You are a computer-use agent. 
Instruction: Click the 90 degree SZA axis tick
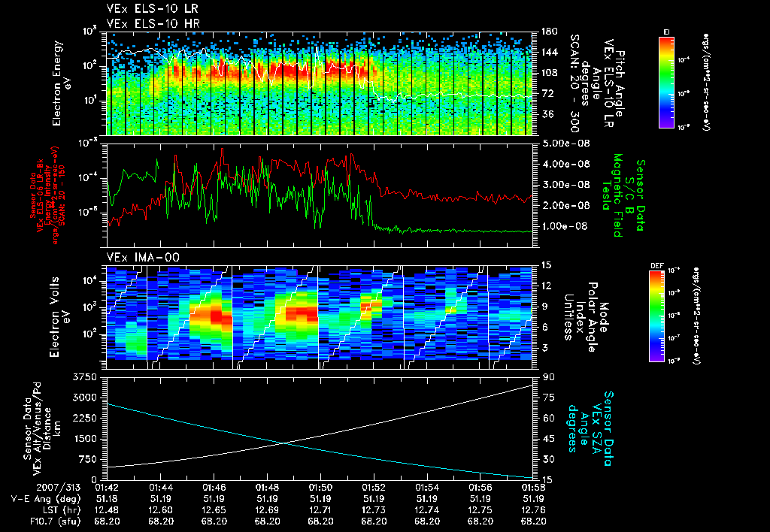pos(548,377)
